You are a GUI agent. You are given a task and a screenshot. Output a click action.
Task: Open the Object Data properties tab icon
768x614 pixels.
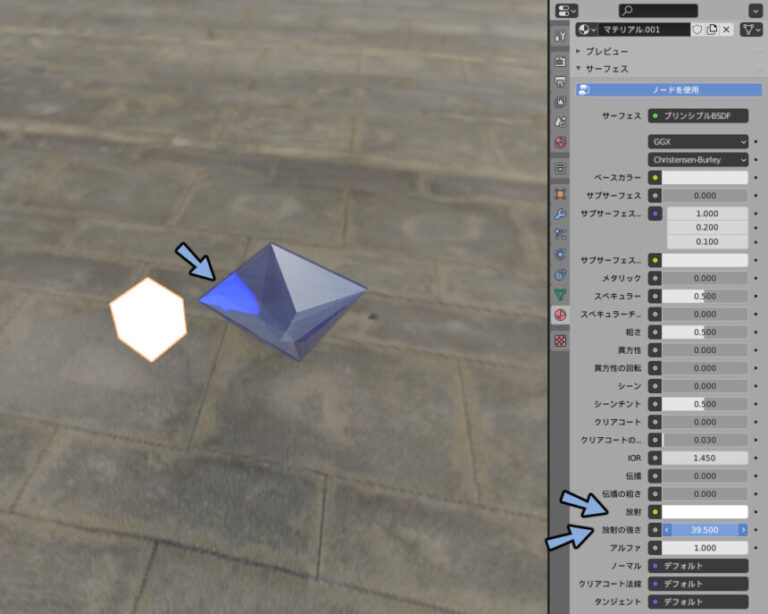[560, 295]
